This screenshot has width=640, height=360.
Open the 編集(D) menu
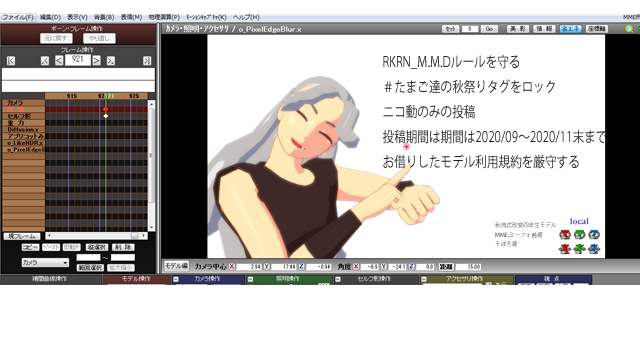tap(50, 17)
